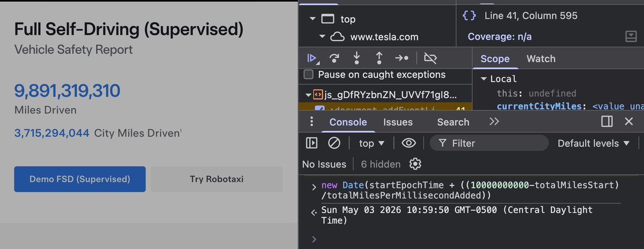This screenshot has height=249, width=644.
Task: Focus the console Filter field
Action: point(489,143)
